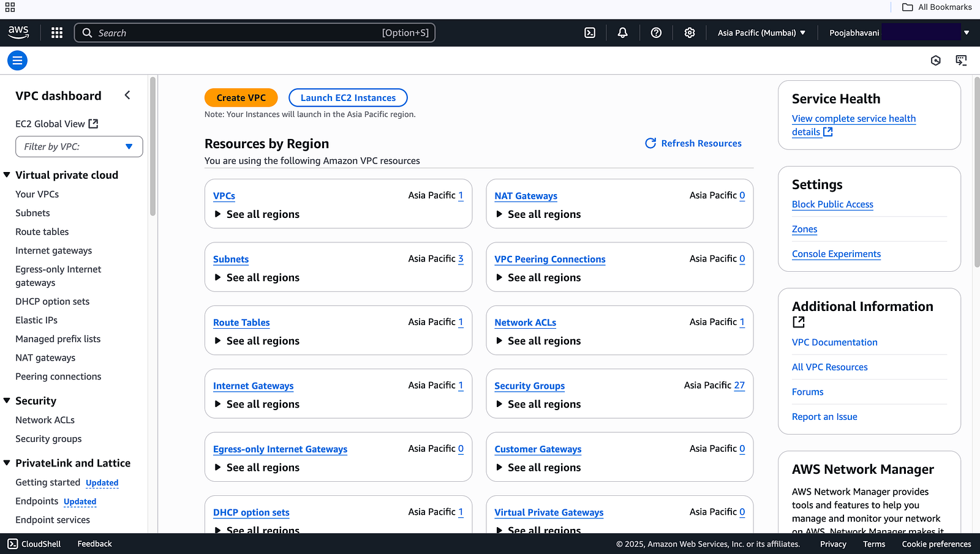Collapse the PrivateLink and Lattice section

[x=7, y=463]
